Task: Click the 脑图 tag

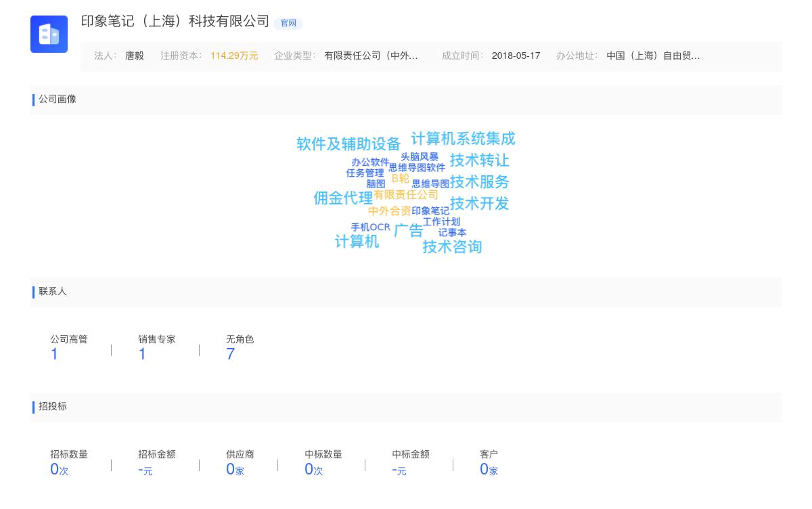Action: point(376,184)
